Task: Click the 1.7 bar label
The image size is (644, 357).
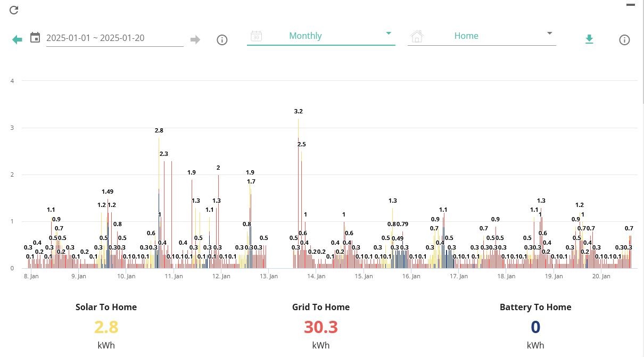Action: point(251,181)
